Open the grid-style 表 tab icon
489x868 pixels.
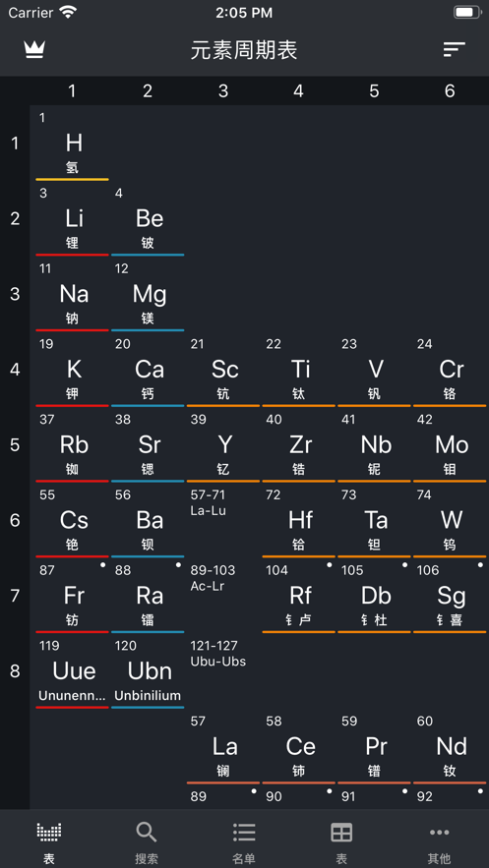pos(341,832)
